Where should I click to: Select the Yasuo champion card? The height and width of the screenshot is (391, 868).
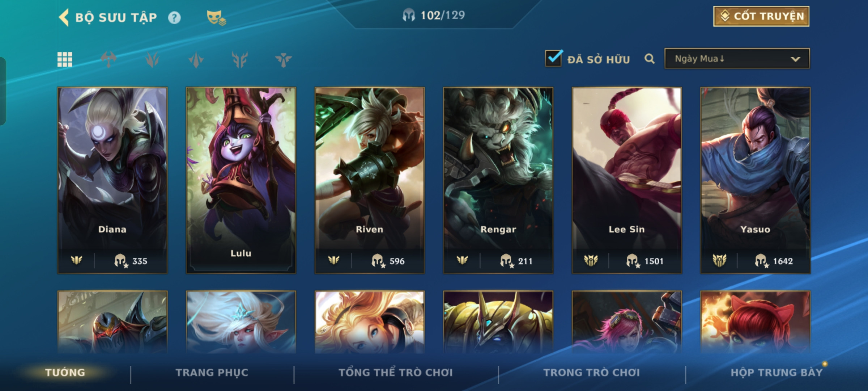pos(755,180)
